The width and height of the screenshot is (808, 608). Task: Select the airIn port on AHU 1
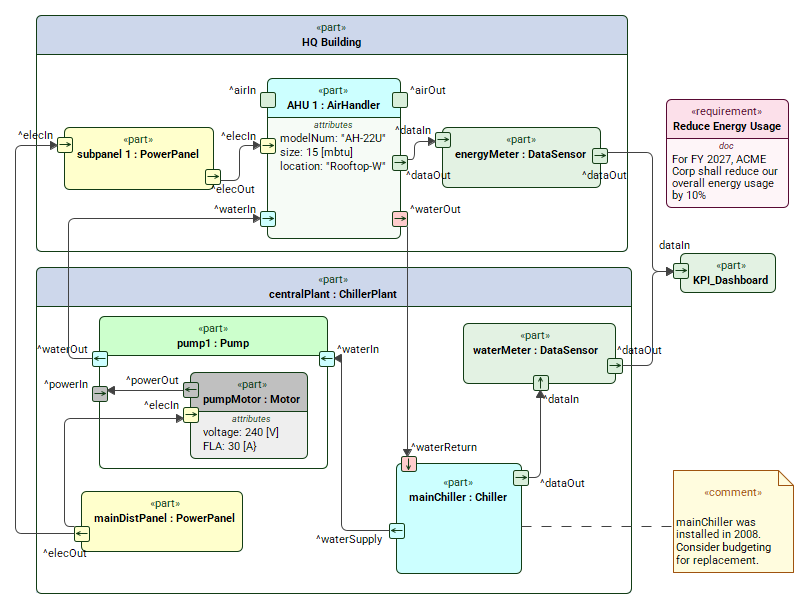(x=267, y=100)
